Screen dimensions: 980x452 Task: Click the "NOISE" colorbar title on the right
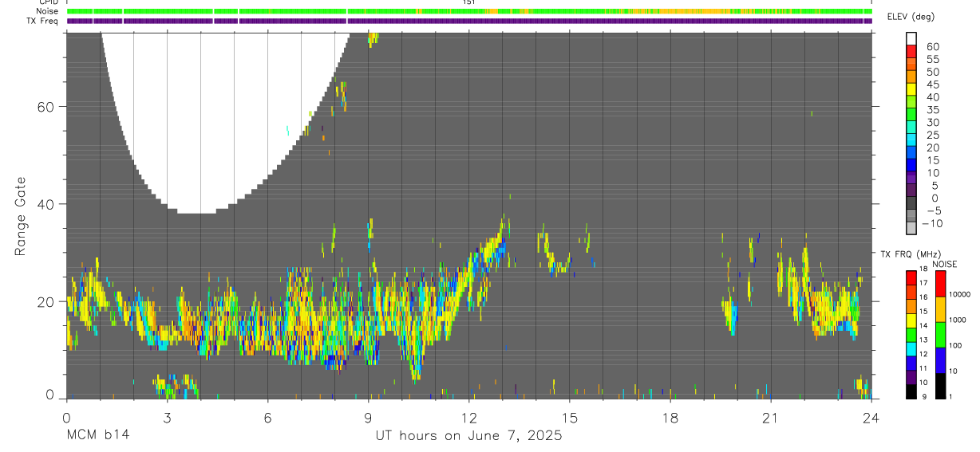(944, 264)
